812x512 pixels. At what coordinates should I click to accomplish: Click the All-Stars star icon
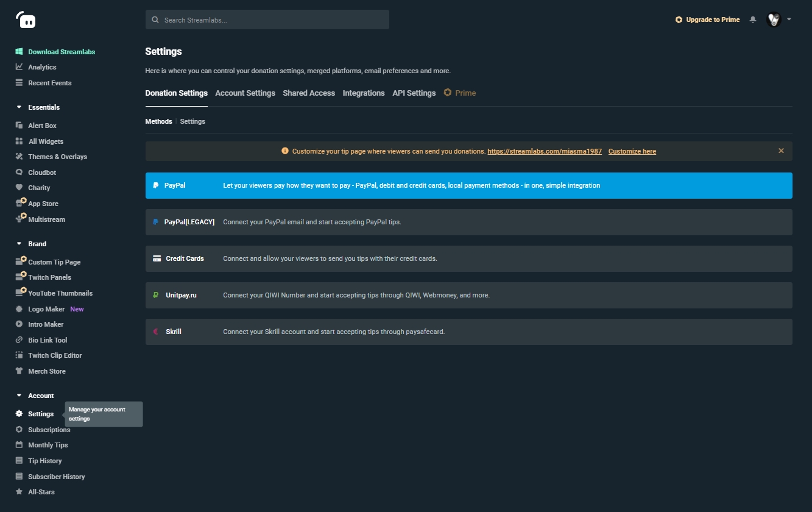(19, 492)
